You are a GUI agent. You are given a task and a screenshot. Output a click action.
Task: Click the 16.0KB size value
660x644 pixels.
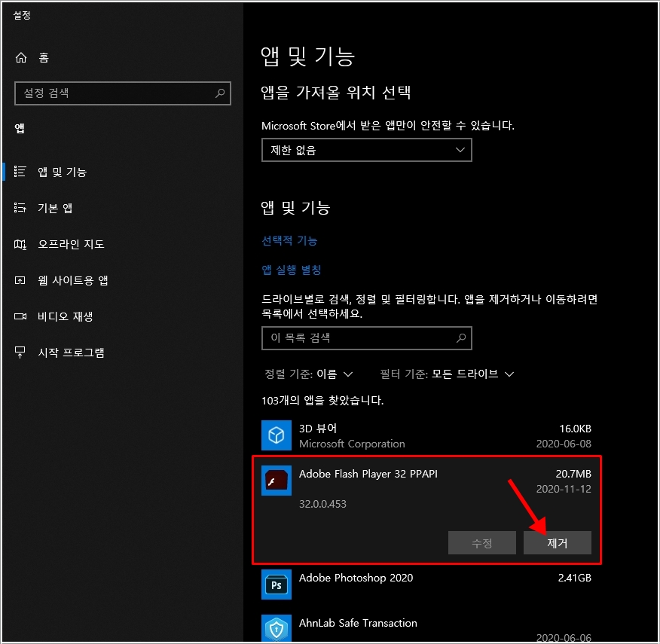(x=575, y=429)
